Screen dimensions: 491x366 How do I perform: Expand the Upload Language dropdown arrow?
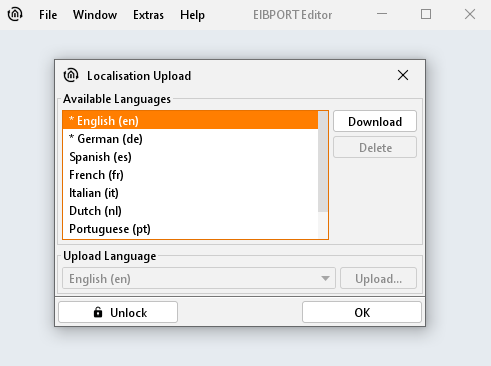tap(325, 278)
